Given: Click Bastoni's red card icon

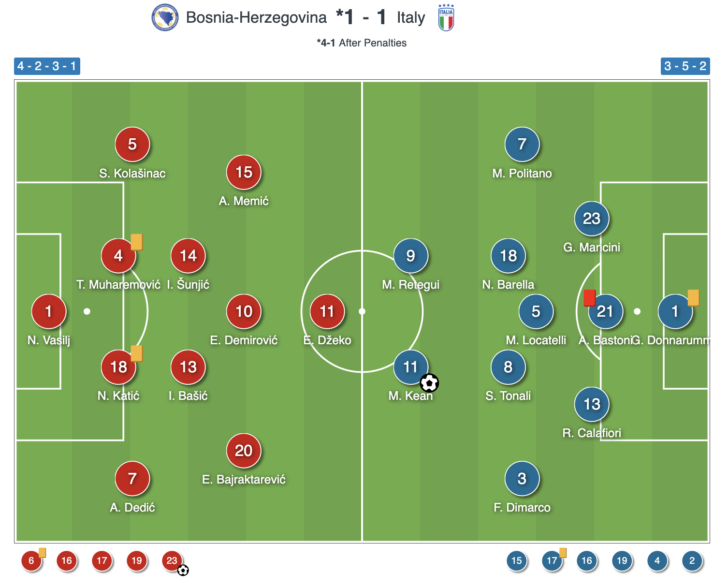Looking at the screenshot, I should point(589,298).
